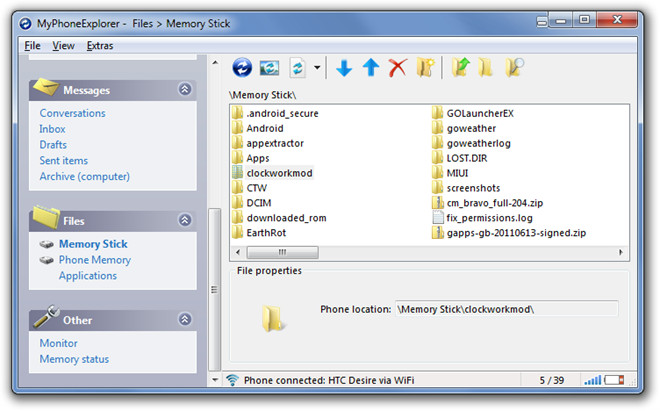
Task: Click signal strength bars icon
Action: click(593, 380)
